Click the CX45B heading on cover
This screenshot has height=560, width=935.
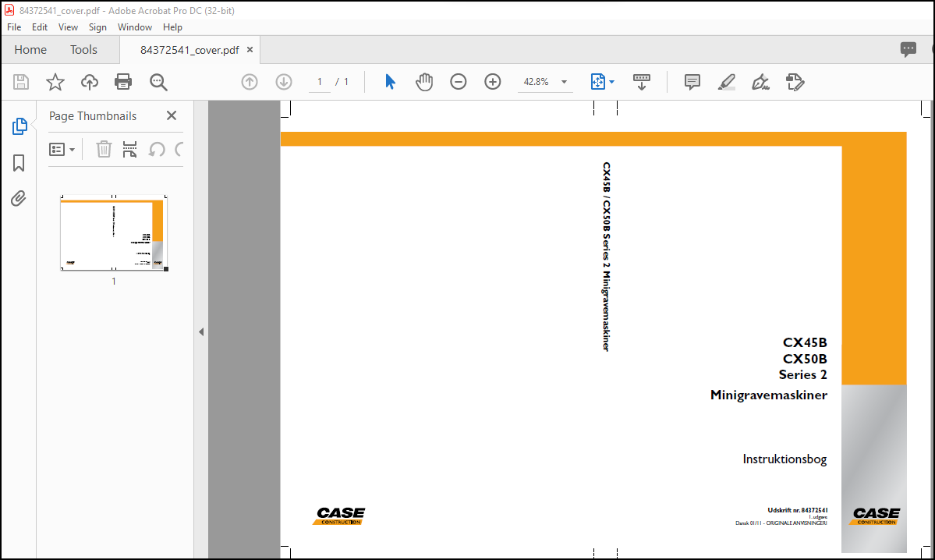(805, 342)
